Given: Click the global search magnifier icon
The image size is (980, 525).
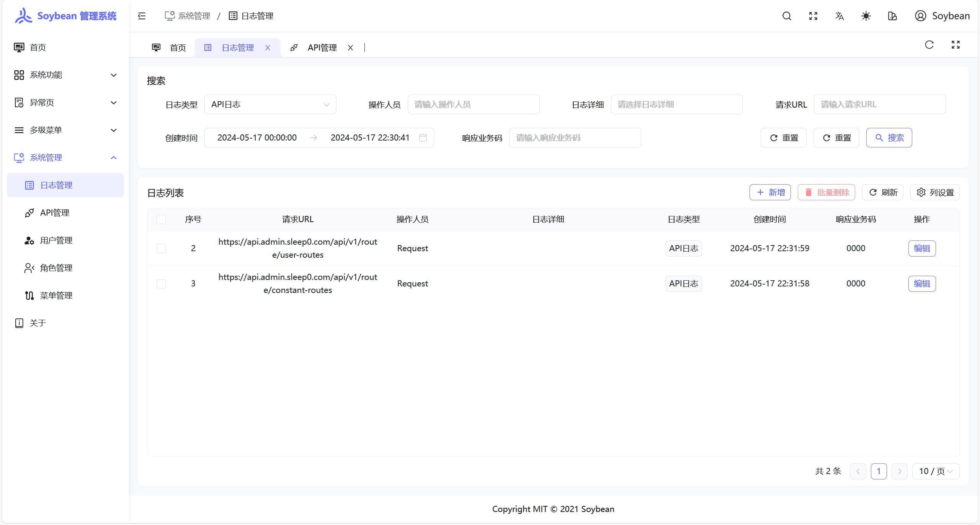Looking at the screenshot, I should [x=787, y=16].
